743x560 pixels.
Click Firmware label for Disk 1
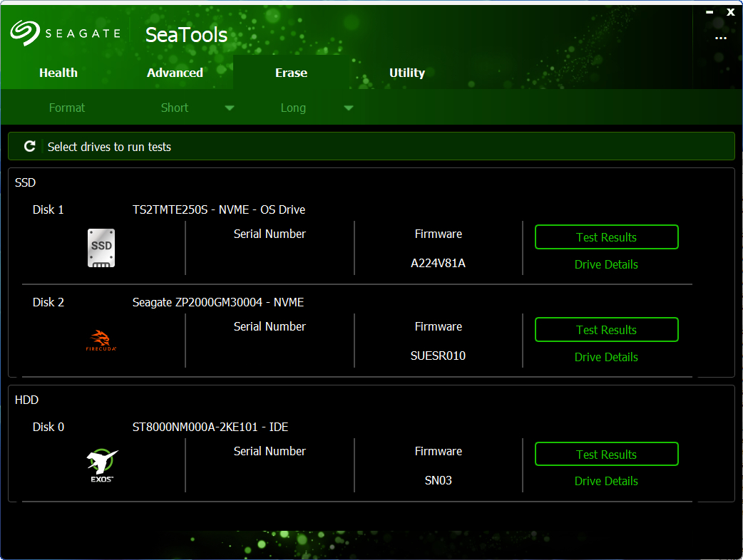(x=439, y=234)
